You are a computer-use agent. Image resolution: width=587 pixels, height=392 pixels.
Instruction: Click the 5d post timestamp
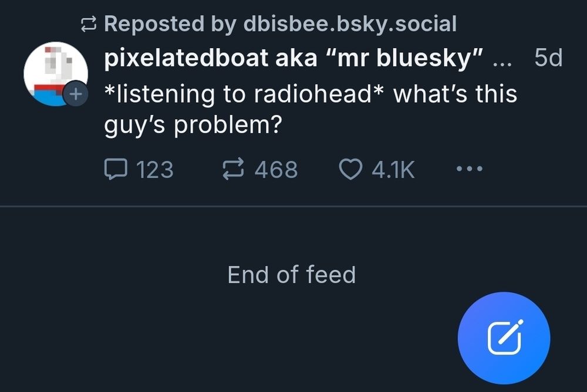point(549,58)
